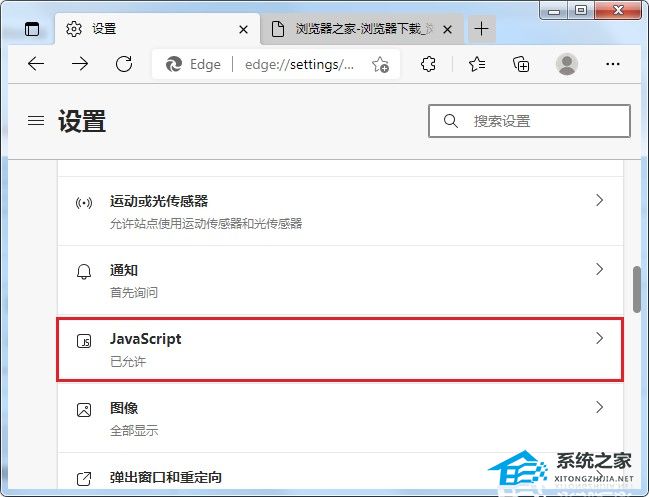Go forward to next page

click(79, 64)
